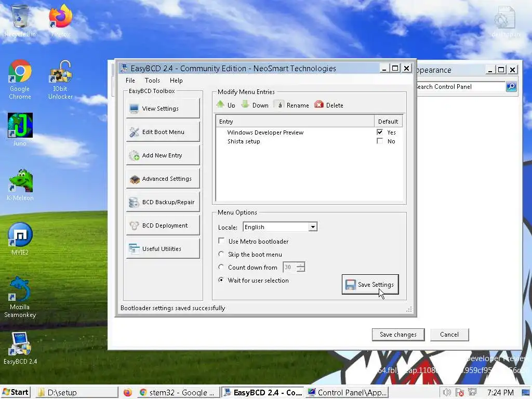Image resolution: width=532 pixels, height=399 pixels.
Task: Open BCD Backup/Repair tool
Action: pyautogui.click(x=163, y=202)
